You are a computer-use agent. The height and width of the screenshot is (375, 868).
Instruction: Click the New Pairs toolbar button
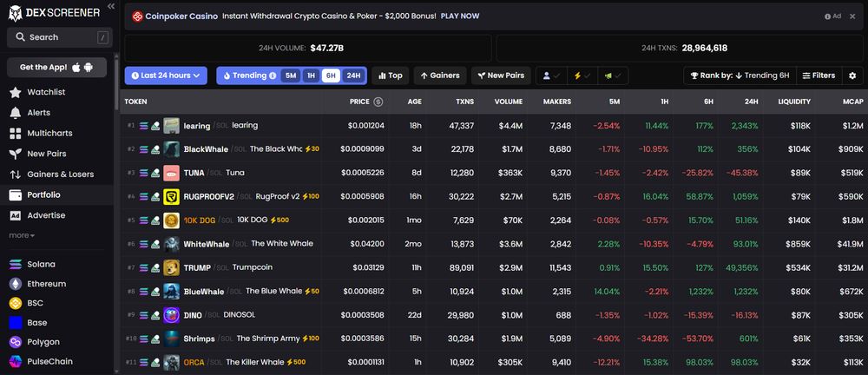pyautogui.click(x=501, y=76)
